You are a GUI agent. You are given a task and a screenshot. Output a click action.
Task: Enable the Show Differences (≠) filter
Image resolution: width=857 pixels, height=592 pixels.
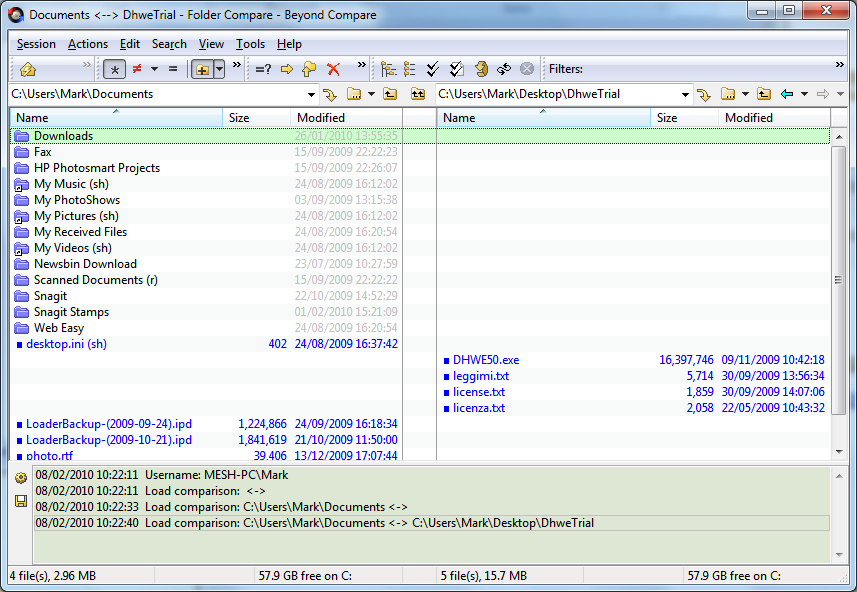135,68
